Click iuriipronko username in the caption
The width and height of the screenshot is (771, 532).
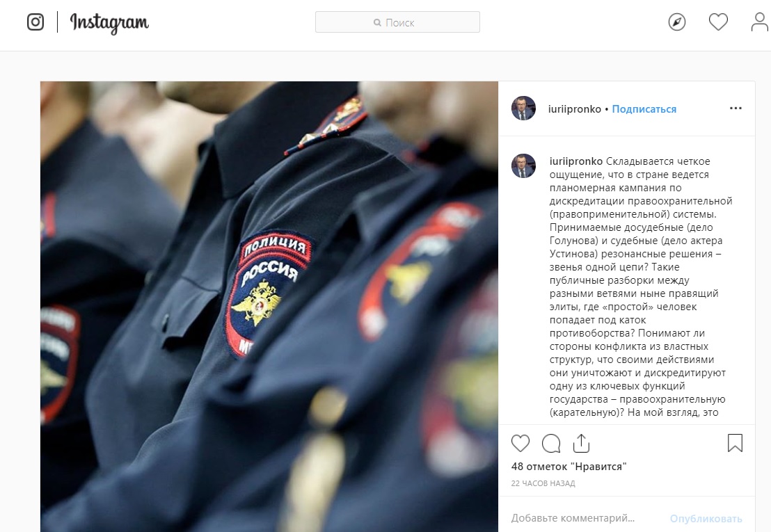pyautogui.click(x=575, y=161)
